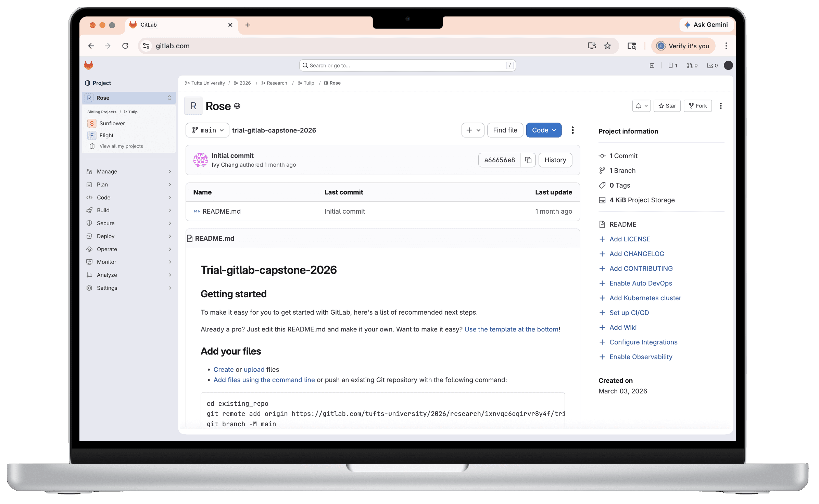This screenshot has width=819, height=504.
Task: Click the Search or go to field
Action: click(407, 65)
